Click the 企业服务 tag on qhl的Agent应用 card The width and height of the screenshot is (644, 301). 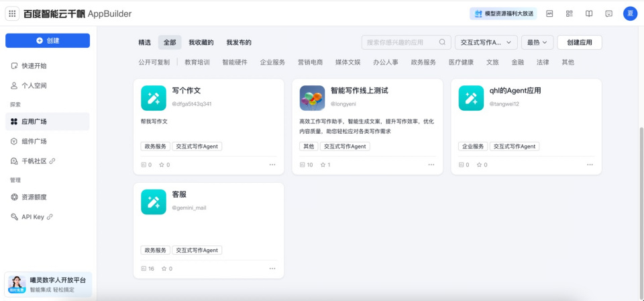473,146
